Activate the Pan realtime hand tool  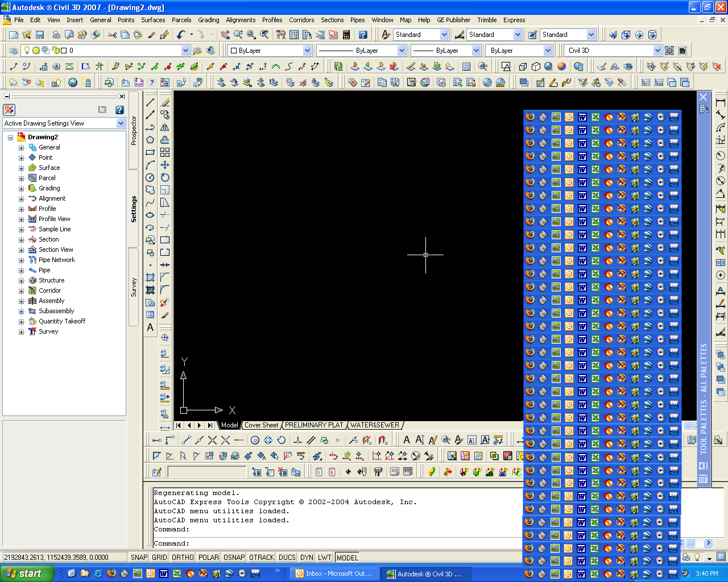click(x=225, y=35)
